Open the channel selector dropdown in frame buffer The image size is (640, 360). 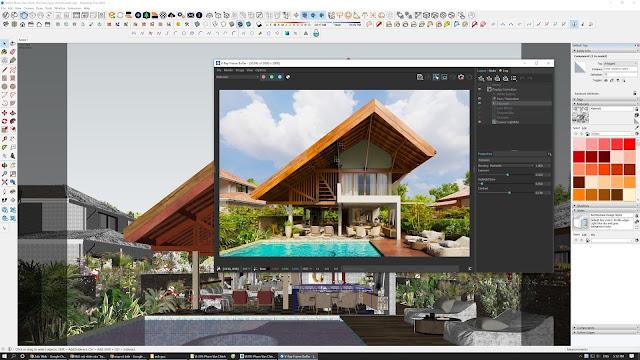pos(237,77)
